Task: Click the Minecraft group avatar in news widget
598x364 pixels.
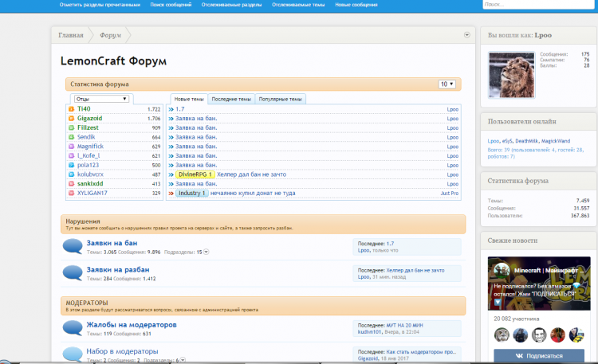Action: click(x=502, y=270)
